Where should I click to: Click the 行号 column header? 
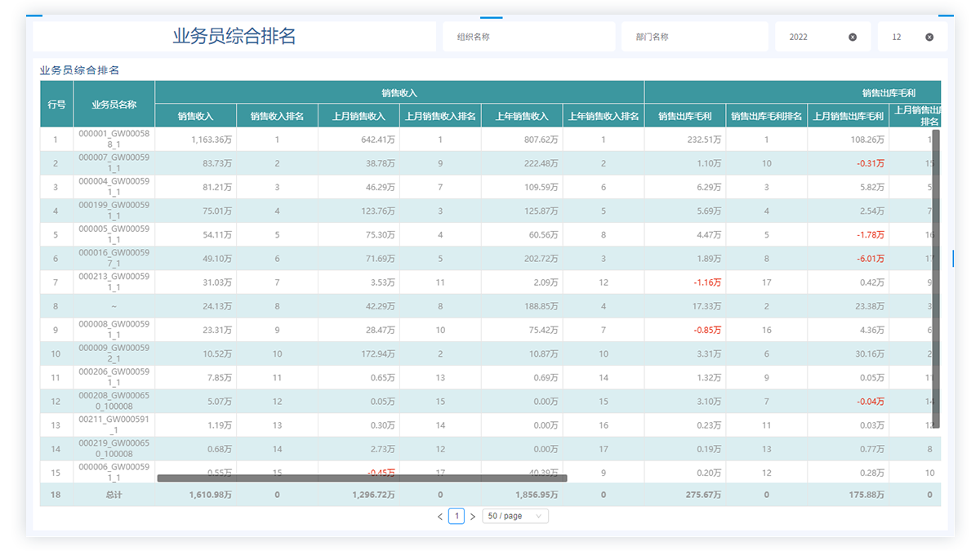56,104
